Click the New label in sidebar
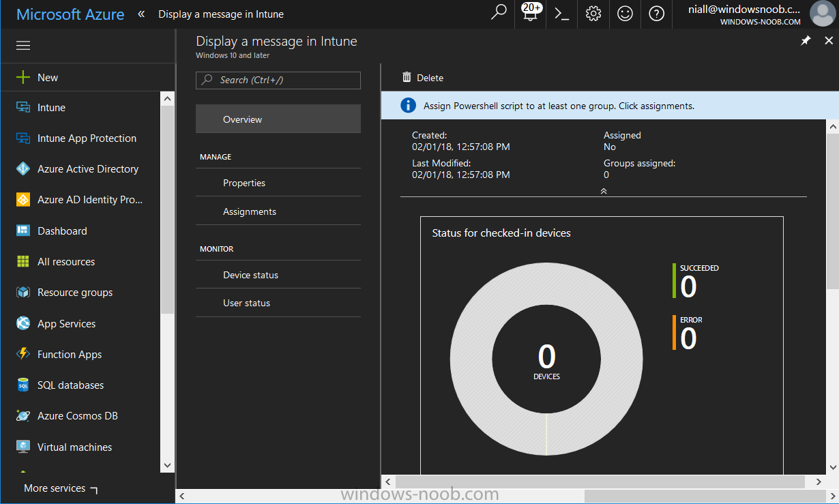The width and height of the screenshot is (839, 504). [x=48, y=77]
